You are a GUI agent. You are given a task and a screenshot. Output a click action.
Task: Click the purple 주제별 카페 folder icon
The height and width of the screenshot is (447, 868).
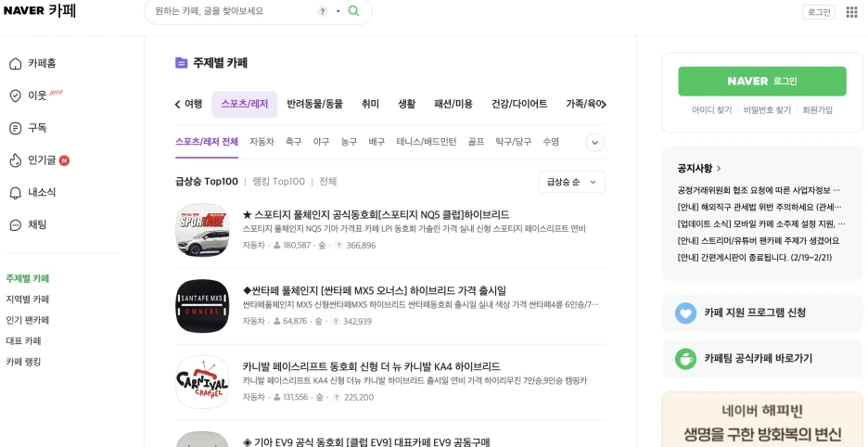(181, 62)
